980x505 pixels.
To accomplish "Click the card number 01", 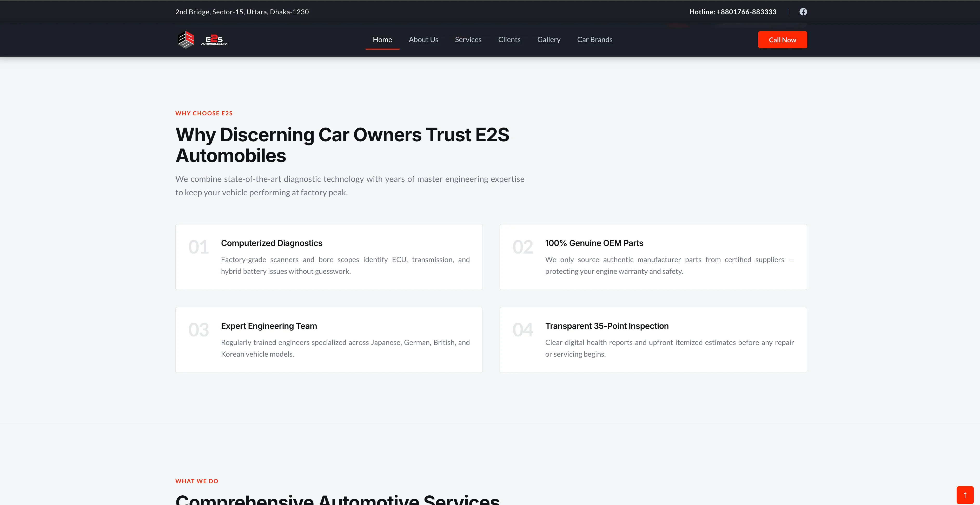I will (x=198, y=247).
